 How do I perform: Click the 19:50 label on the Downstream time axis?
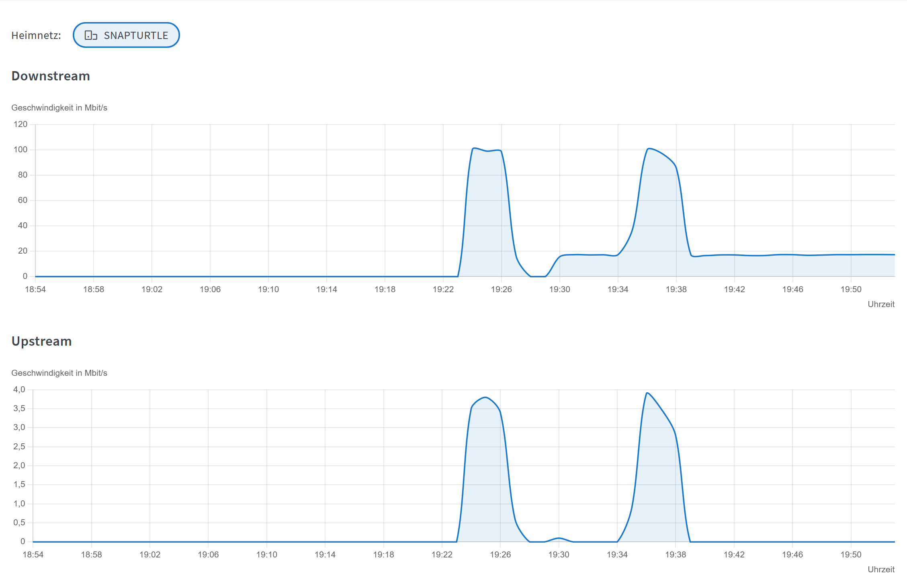[851, 289]
